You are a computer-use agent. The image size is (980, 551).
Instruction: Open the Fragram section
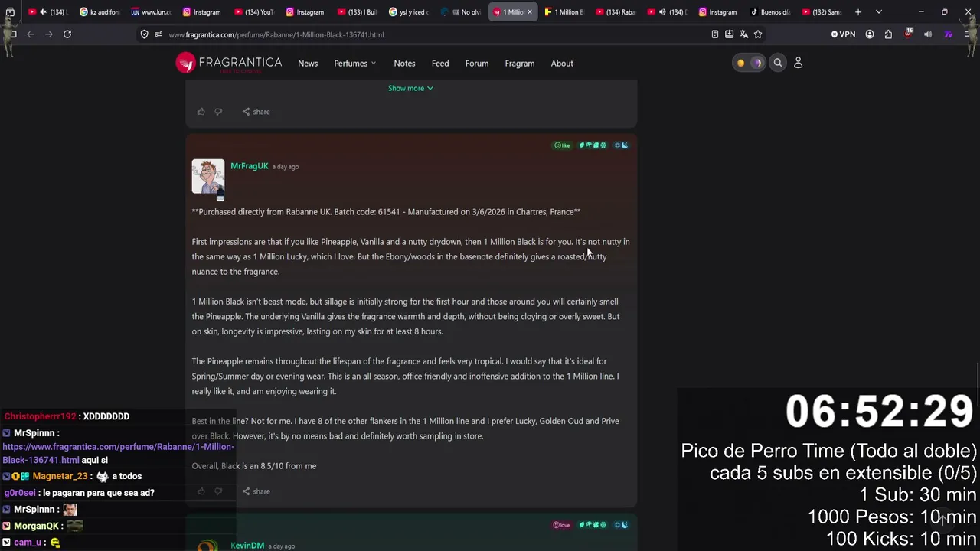pos(520,64)
